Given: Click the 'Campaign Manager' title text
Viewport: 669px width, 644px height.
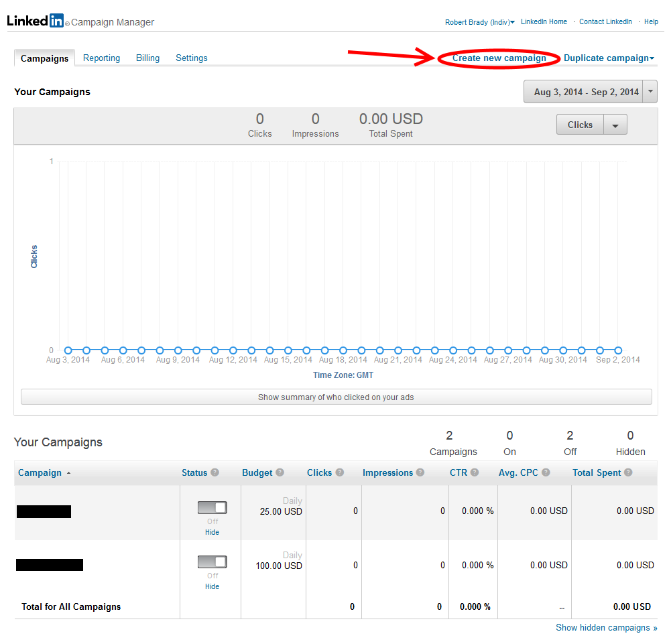Looking at the screenshot, I should click(113, 22).
